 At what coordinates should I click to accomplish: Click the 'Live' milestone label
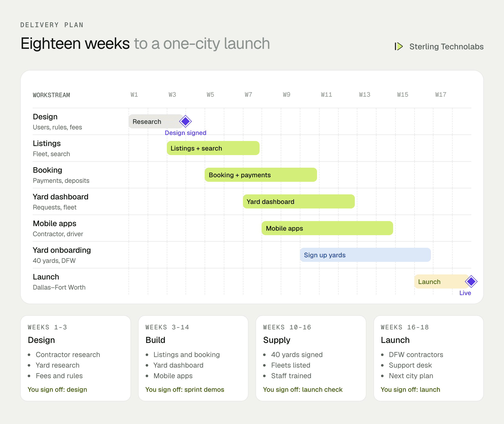(x=465, y=293)
